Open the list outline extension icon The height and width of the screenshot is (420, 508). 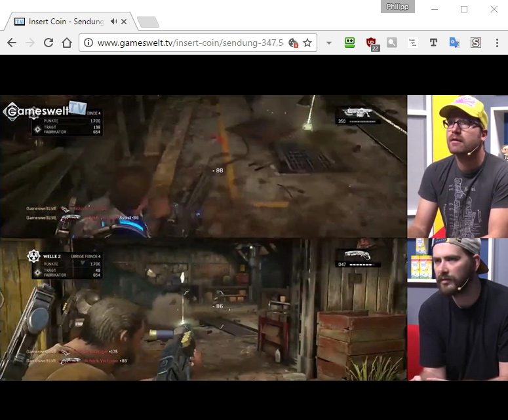click(412, 43)
